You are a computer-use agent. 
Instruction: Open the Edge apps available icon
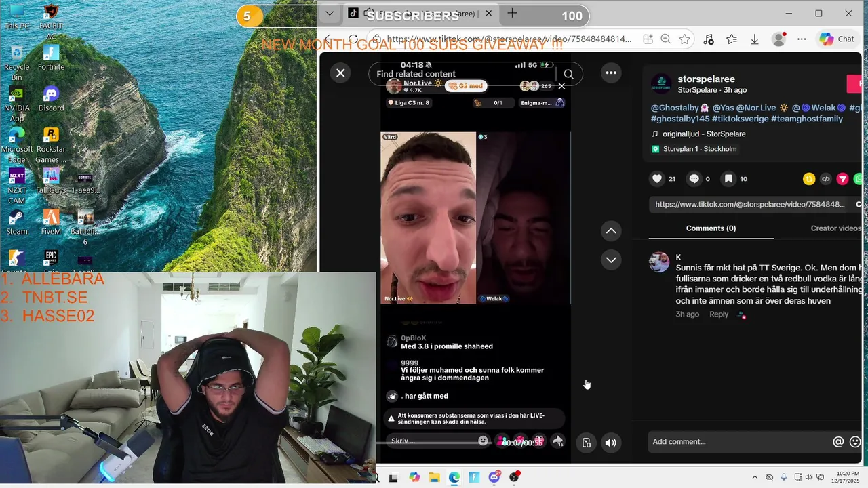click(648, 39)
